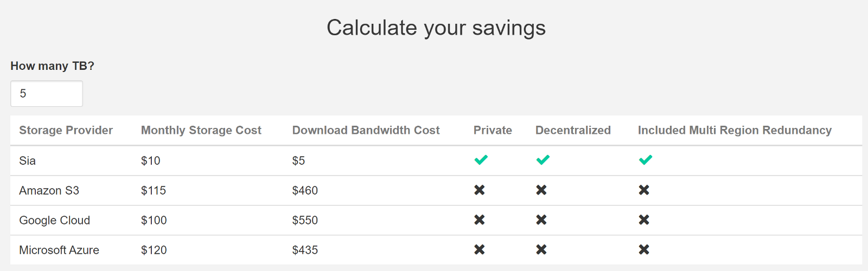This screenshot has width=868, height=271.
Task: Focus the How many TB input field
Action: tap(47, 94)
